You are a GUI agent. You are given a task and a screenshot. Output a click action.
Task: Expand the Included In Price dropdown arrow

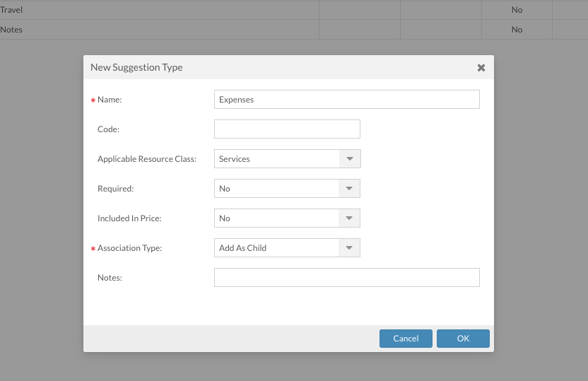(350, 218)
